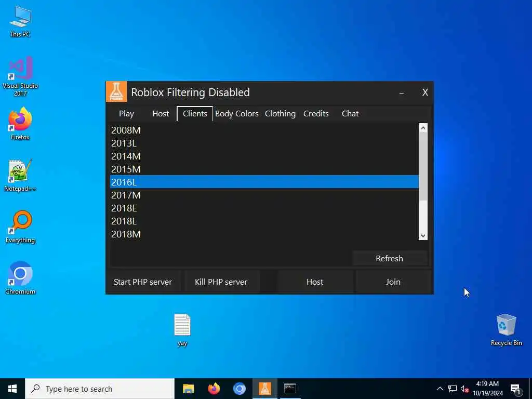The height and width of the screenshot is (399, 532).
Task: Click the orange flask logo in title bar
Action: (116, 92)
